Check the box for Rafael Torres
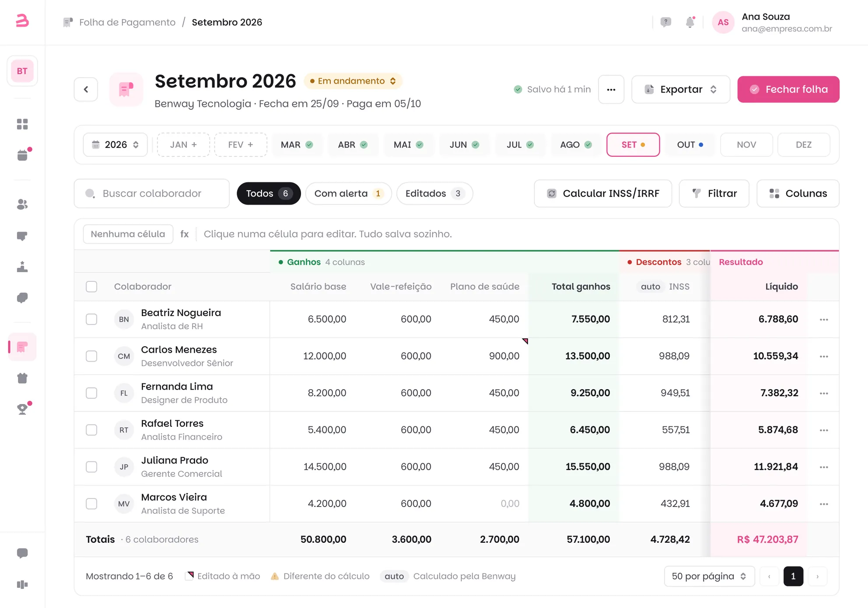868x608 pixels. click(x=91, y=430)
